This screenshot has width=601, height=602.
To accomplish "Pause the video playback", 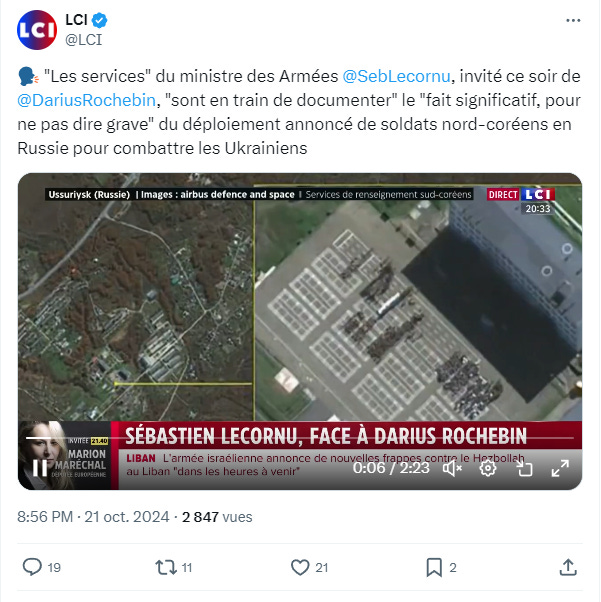I will [x=40, y=468].
